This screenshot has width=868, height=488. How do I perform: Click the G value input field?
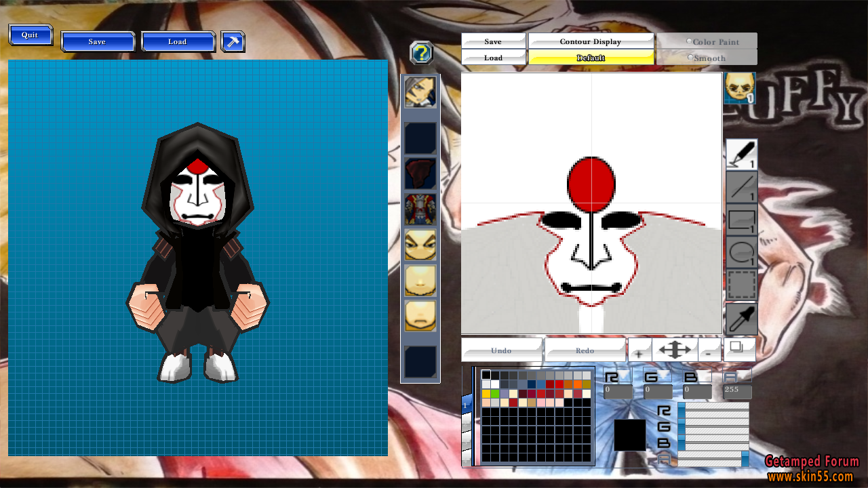(658, 391)
